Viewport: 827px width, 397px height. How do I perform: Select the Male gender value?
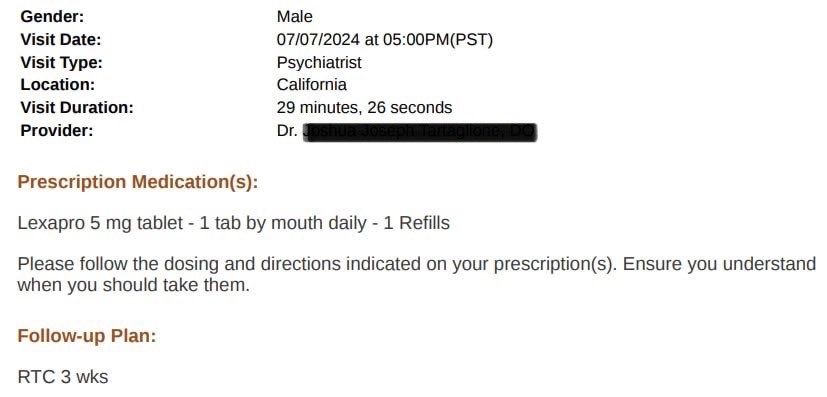click(294, 16)
